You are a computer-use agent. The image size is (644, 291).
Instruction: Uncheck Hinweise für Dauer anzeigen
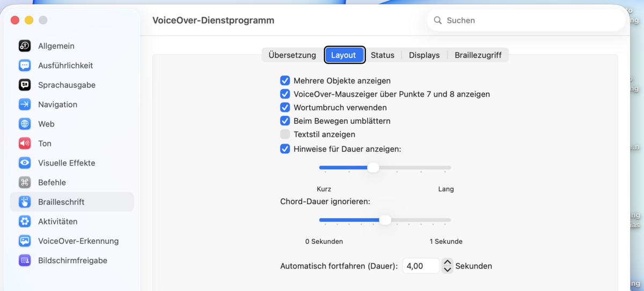click(x=285, y=148)
